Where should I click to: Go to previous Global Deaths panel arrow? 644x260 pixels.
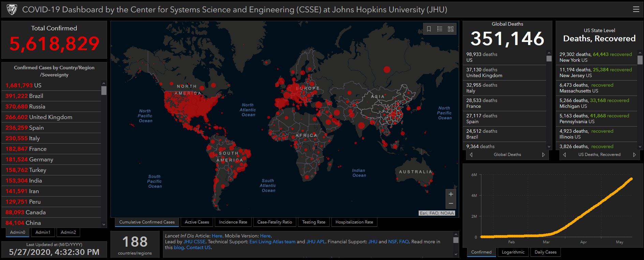(x=471, y=155)
